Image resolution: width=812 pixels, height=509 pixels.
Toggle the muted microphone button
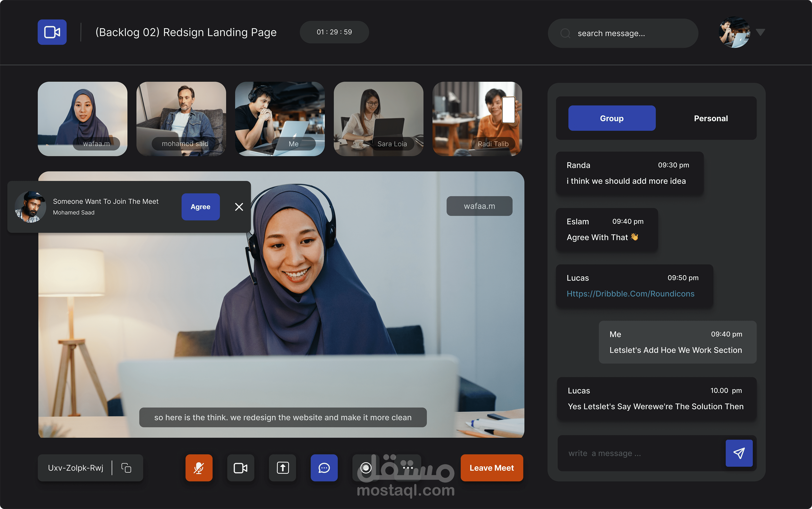tap(199, 468)
